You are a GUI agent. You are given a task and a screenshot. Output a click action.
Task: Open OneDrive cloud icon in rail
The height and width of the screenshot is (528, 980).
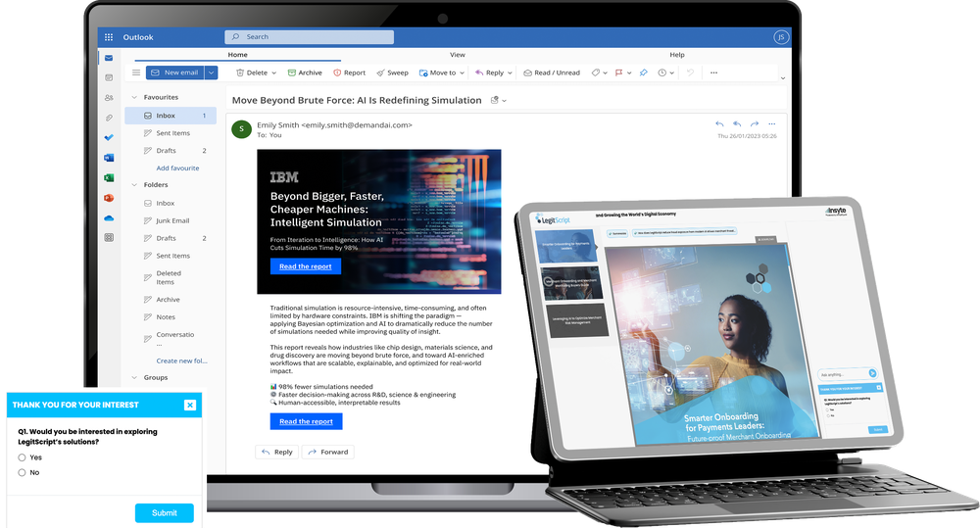click(109, 218)
